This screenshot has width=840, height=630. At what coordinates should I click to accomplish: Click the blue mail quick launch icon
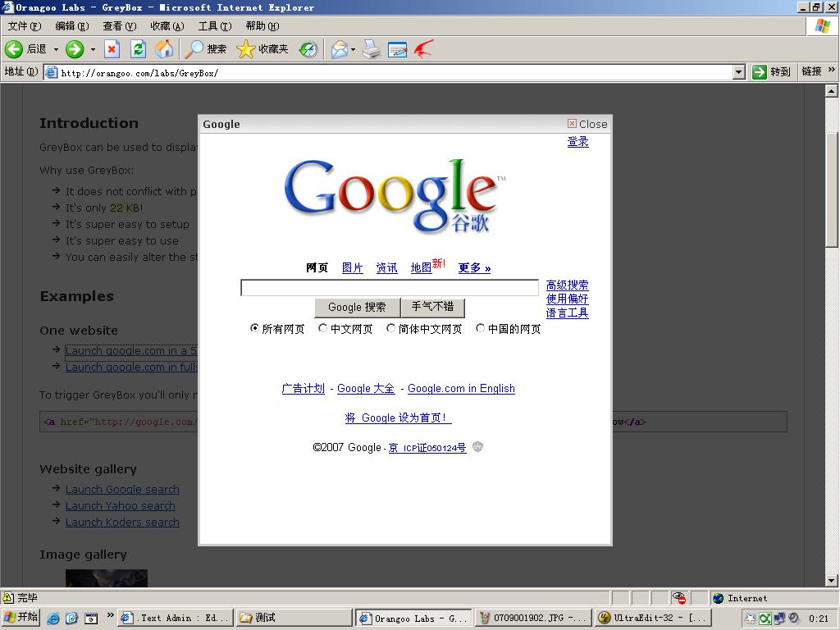72,618
